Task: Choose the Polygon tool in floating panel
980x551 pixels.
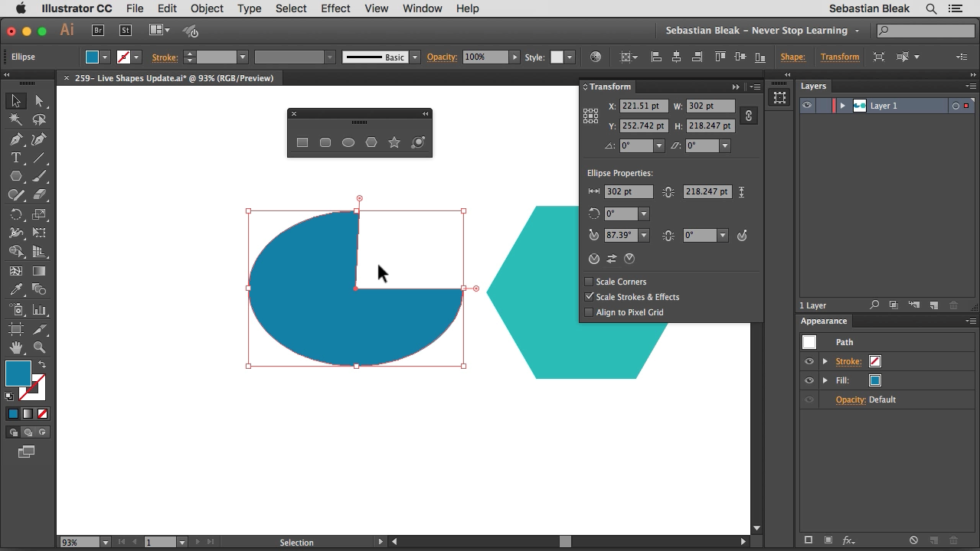Action: tap(371, 142)
